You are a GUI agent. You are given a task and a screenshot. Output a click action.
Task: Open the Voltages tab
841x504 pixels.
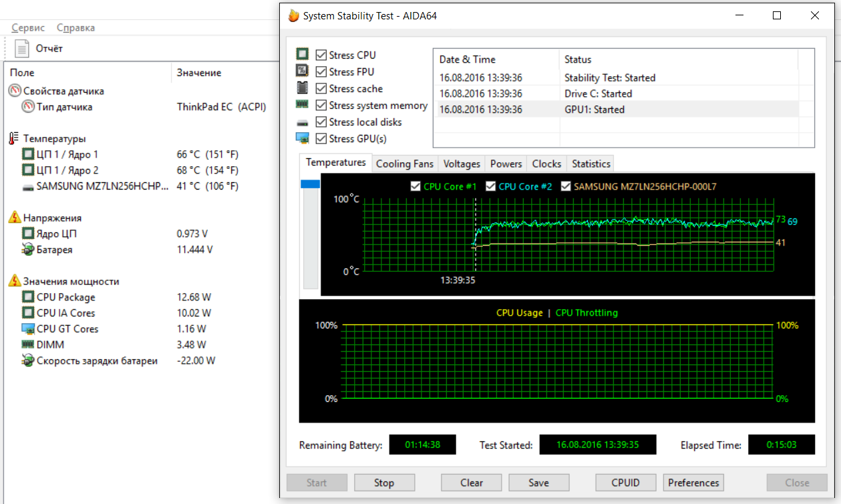click(x=462, y=164)
